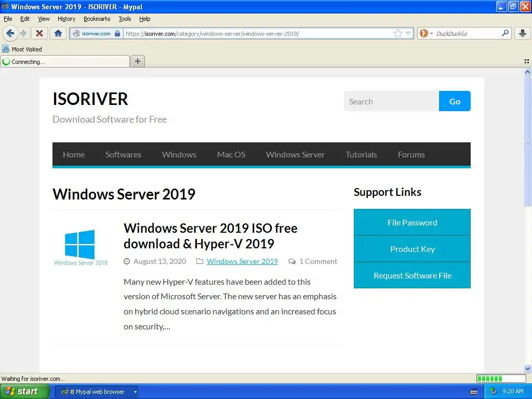Open Forums in the navigation bar
Image resolution: width=532 pixels, height=399 pixels.
411,154
